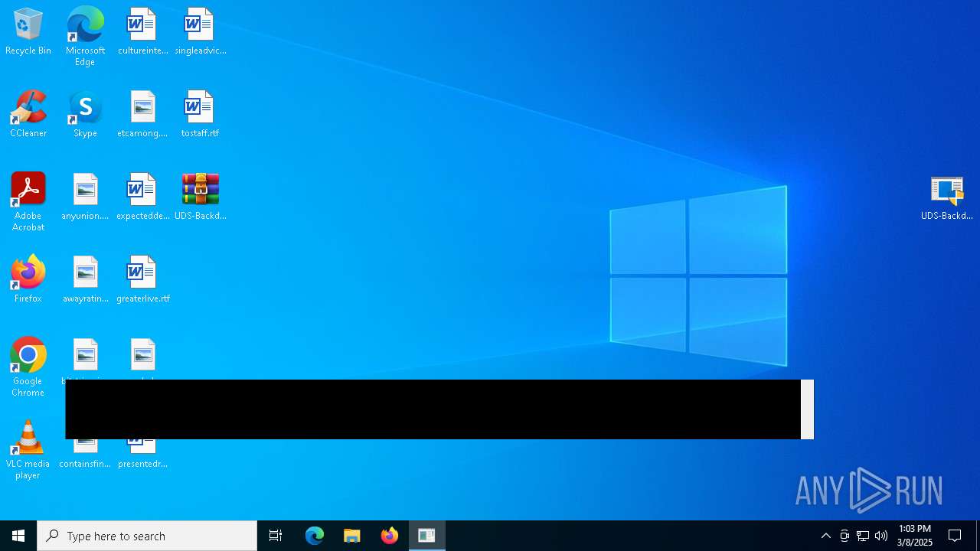Click the black window's vertical scrollbar
The width and height of the screenshot is (980, 551).
[807, 409]
